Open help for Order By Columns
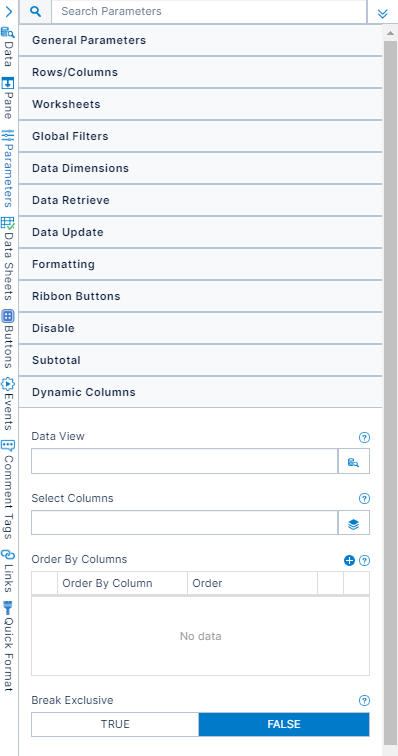Image resolution: width=398 pixels, height=756 pixels. pyautogui.click(x=365, y=560)
